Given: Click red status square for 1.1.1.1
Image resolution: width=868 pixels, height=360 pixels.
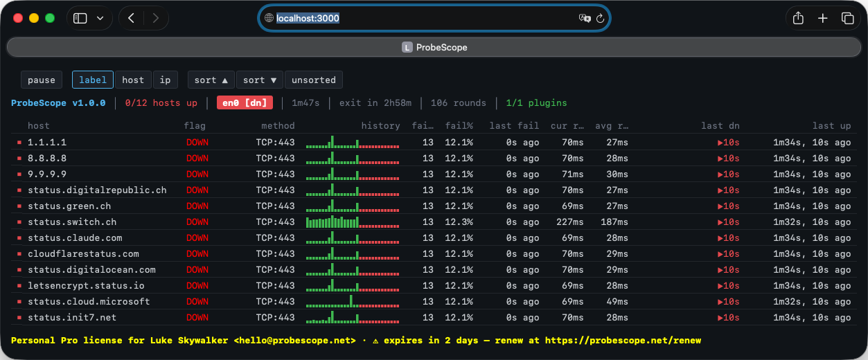Looking at the screenshot, I should (19, 143).
